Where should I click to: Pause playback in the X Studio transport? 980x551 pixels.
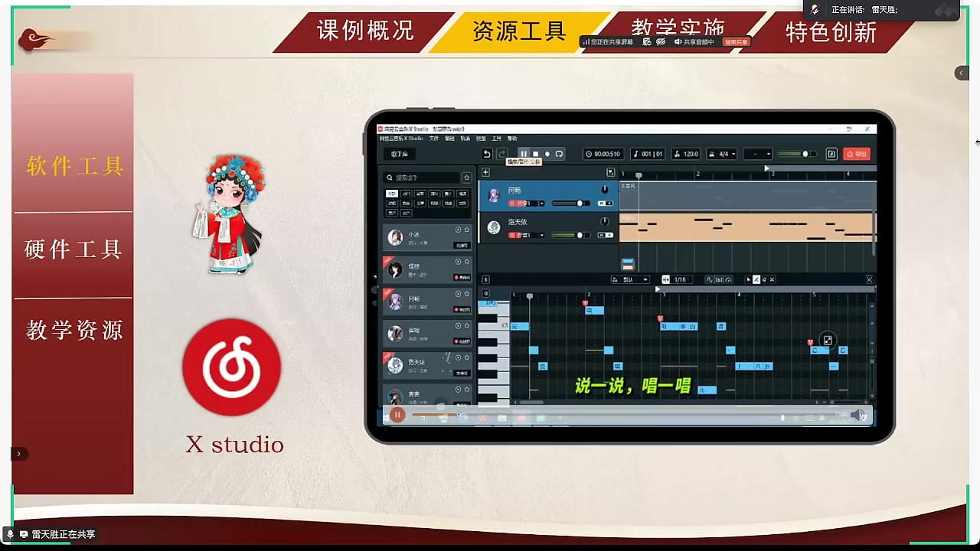click(524, 154)
